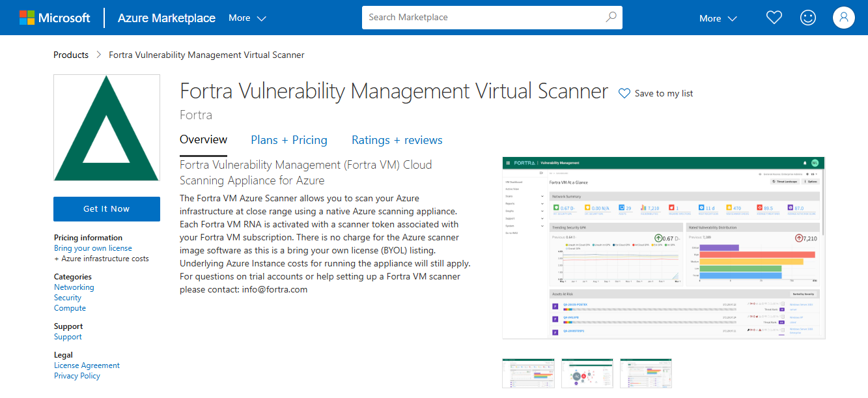The width and height of the screenshot is (868, 398).
Task: Click the Security category link
Action: [67, 297]
